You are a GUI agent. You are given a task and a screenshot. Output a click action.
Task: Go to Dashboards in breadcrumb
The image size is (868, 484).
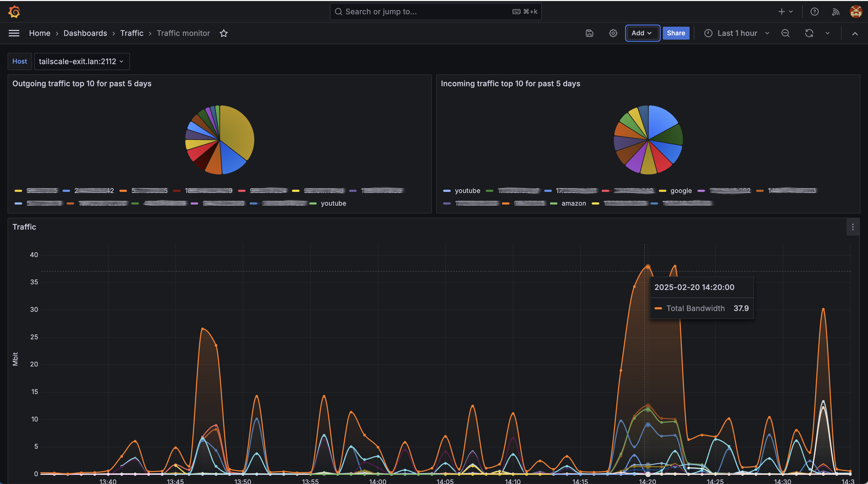[x=85, y=33]
